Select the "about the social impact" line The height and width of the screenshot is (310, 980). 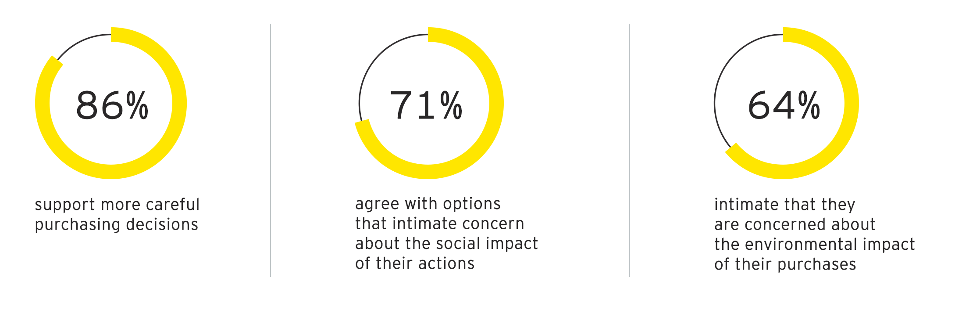pyautogui.click(x=446, y=243)
